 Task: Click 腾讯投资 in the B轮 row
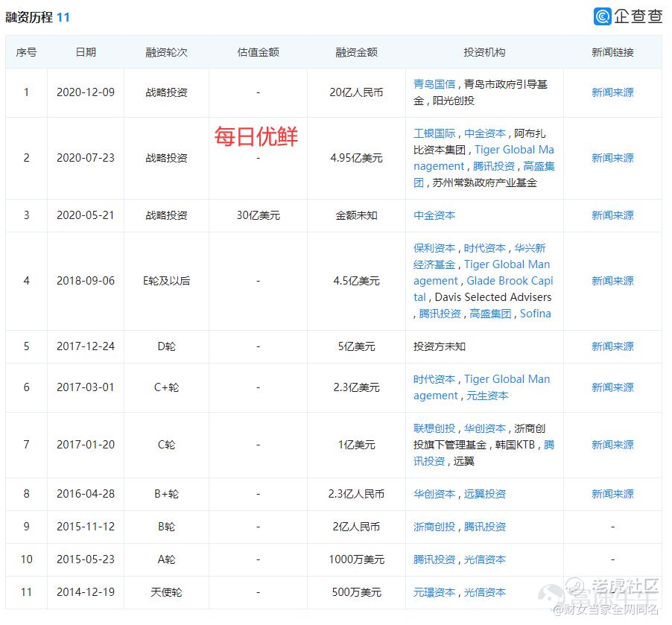click(485, 527)
